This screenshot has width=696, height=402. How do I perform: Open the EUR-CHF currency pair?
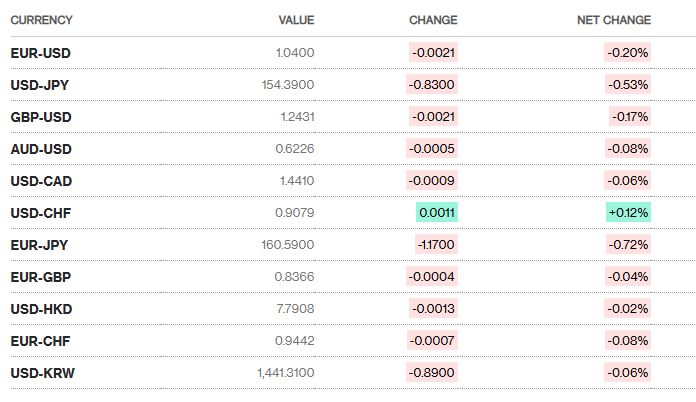(x=40, y=341)
